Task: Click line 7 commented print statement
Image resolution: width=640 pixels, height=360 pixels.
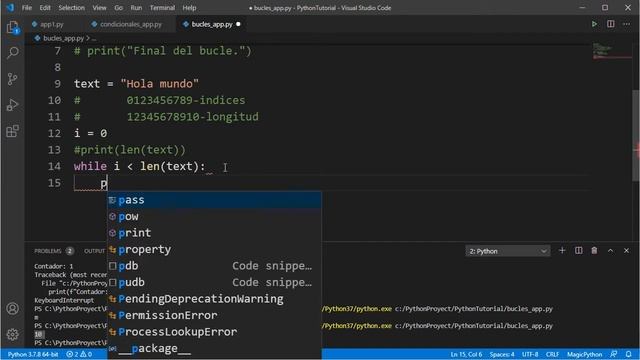Action: [162, 51]
